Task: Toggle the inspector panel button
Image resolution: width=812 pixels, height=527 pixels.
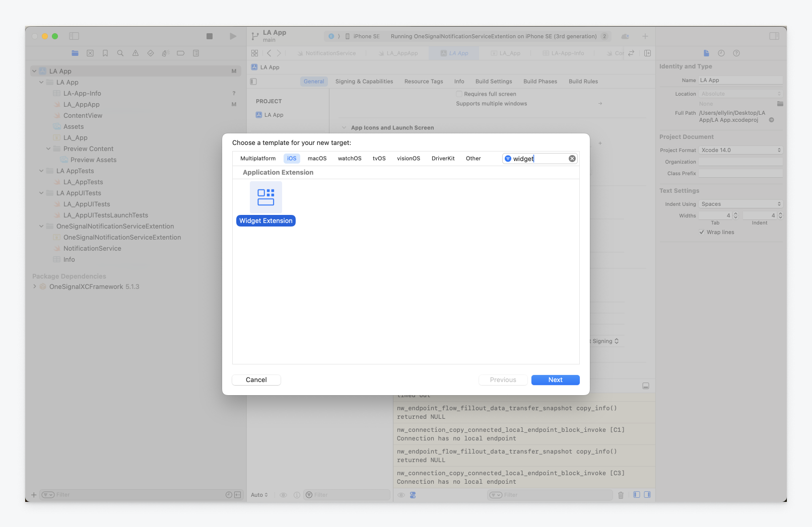Action: pyautogui.click(x=774, y=36)
